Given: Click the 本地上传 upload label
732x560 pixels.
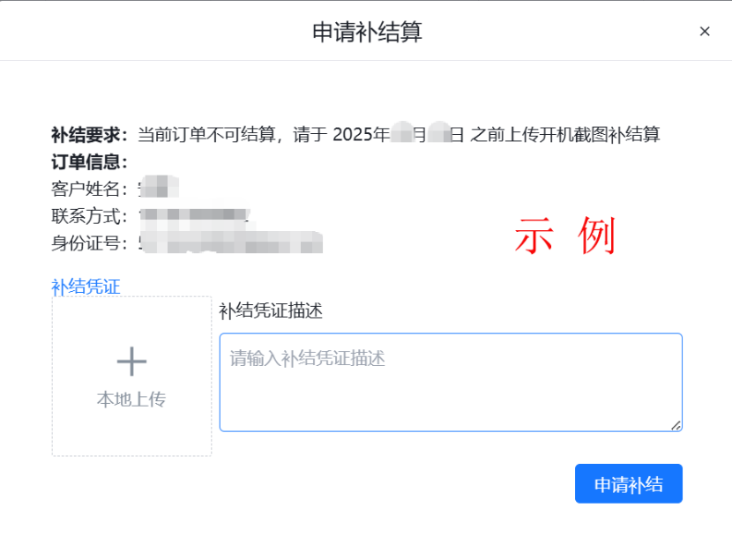Looking at the screenshot, I should click(131, 399).
